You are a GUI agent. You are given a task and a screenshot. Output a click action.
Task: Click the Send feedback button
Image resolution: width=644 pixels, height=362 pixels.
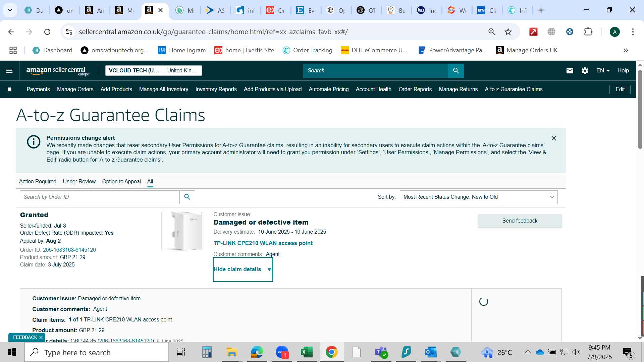(520, 221)
